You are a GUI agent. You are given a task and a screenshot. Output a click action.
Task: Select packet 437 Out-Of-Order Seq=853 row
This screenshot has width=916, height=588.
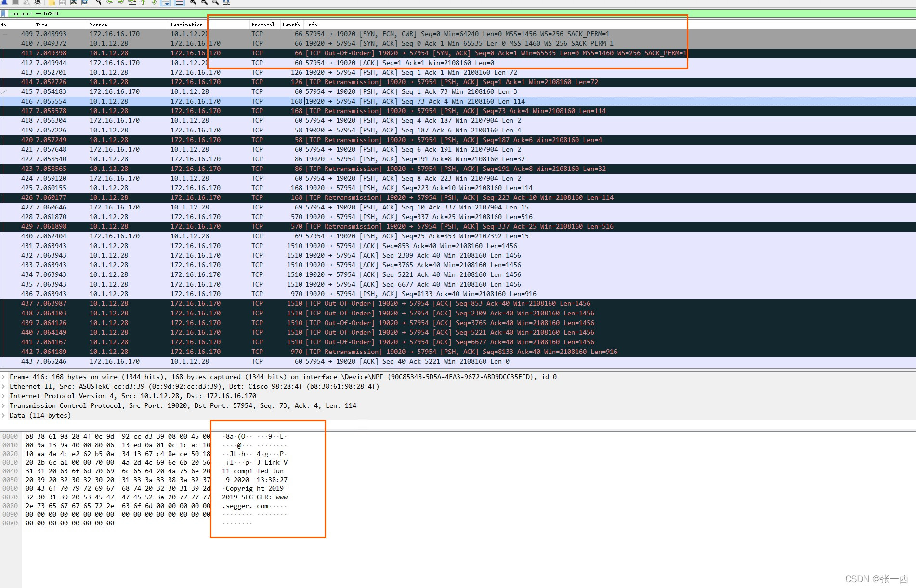(458, 303)
